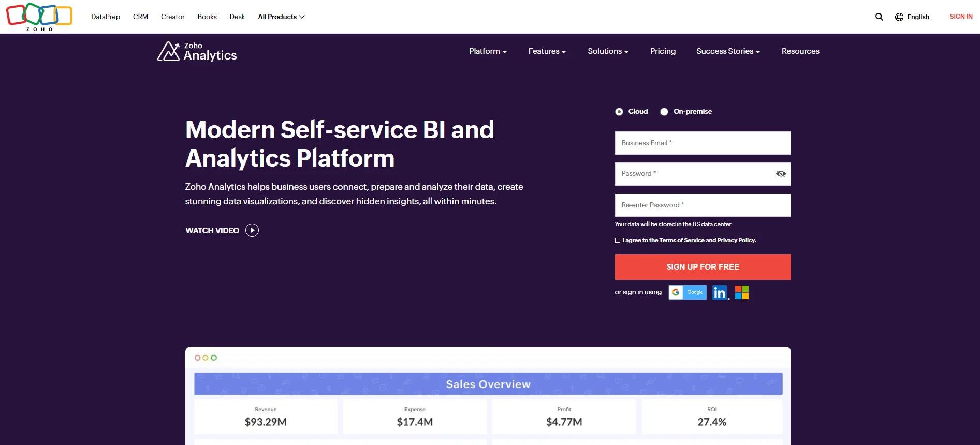
Task: Sign in using the Google button
Action: click(x=688, y=292)
